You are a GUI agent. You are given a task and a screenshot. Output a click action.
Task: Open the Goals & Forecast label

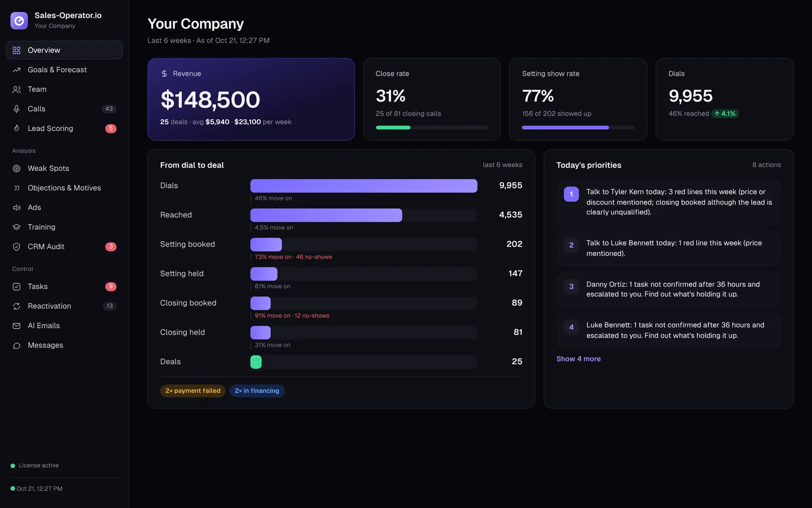pyautogui.click(x=57, y=70)
